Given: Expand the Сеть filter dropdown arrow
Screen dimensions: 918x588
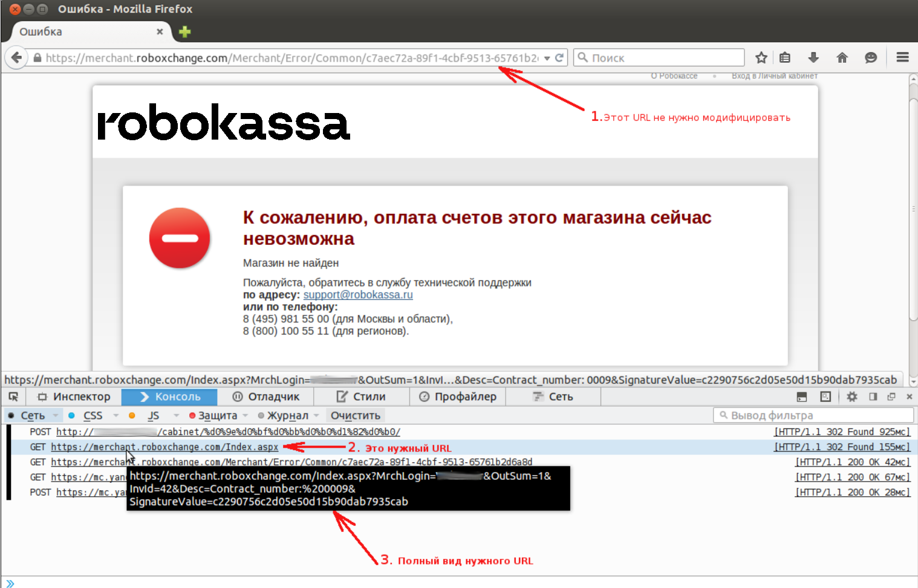Looking at the screenshot, I should [x=56, y=415].
